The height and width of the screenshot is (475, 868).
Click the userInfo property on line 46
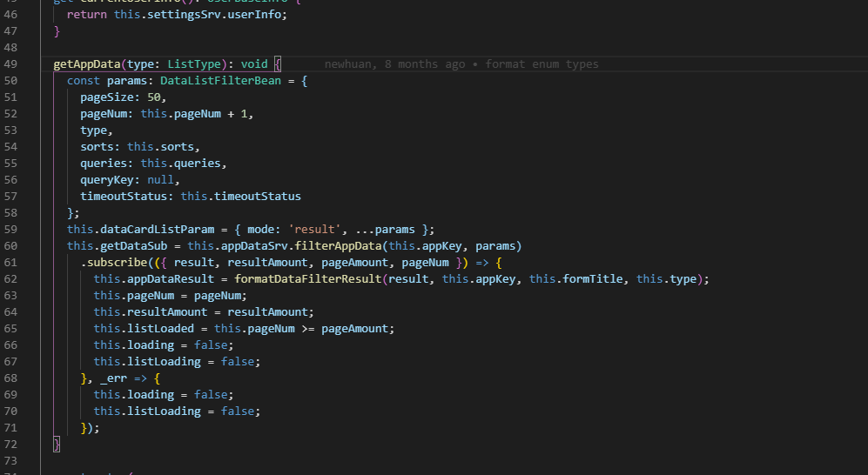[x=254, y=15]
